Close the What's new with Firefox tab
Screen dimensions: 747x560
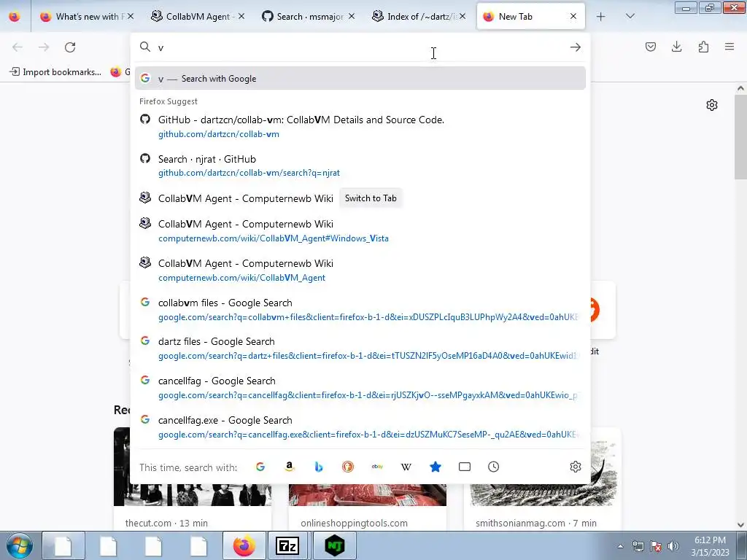point(131,17)
